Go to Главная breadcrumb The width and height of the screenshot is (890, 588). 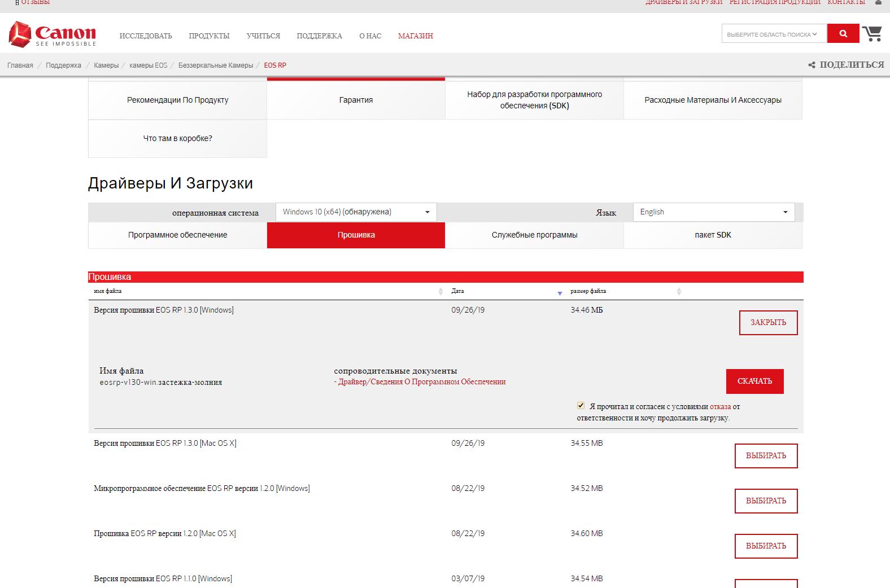coord(20,65)
